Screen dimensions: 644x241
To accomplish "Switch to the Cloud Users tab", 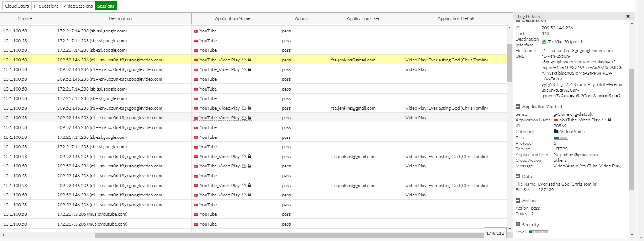I will [x=17, y=6].
